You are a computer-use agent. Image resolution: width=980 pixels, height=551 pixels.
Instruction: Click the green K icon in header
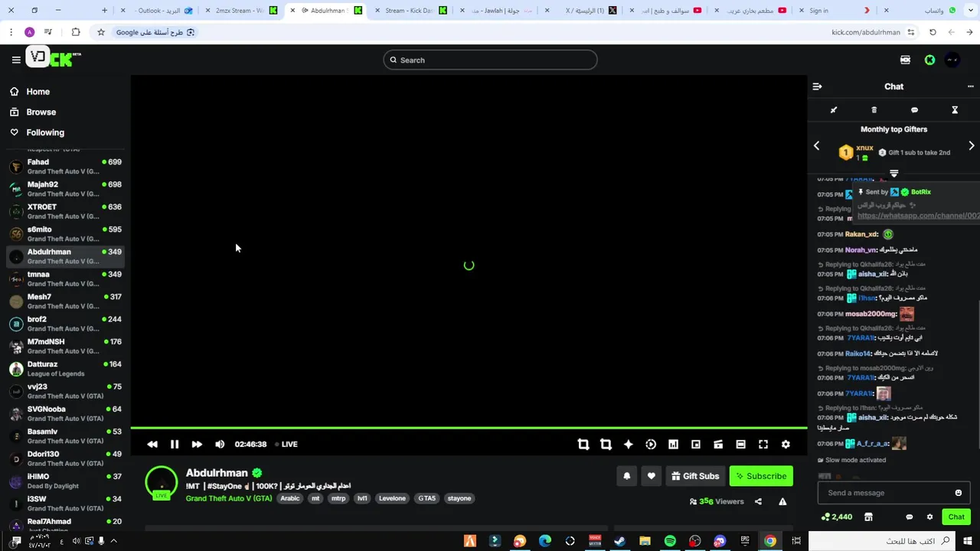(929, 60)
